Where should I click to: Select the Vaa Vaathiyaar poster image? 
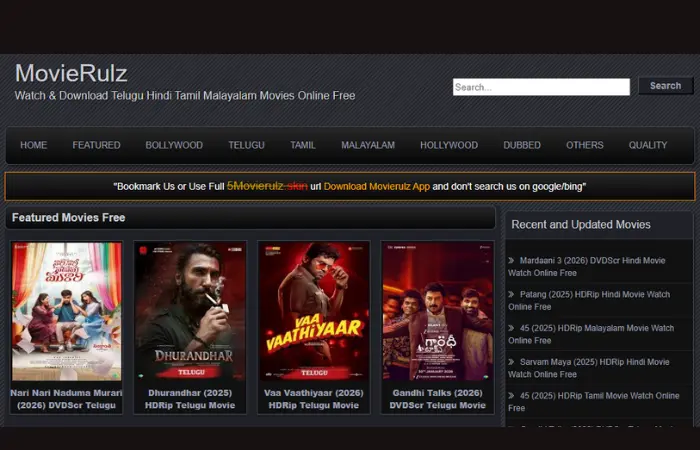coord(313,311)
